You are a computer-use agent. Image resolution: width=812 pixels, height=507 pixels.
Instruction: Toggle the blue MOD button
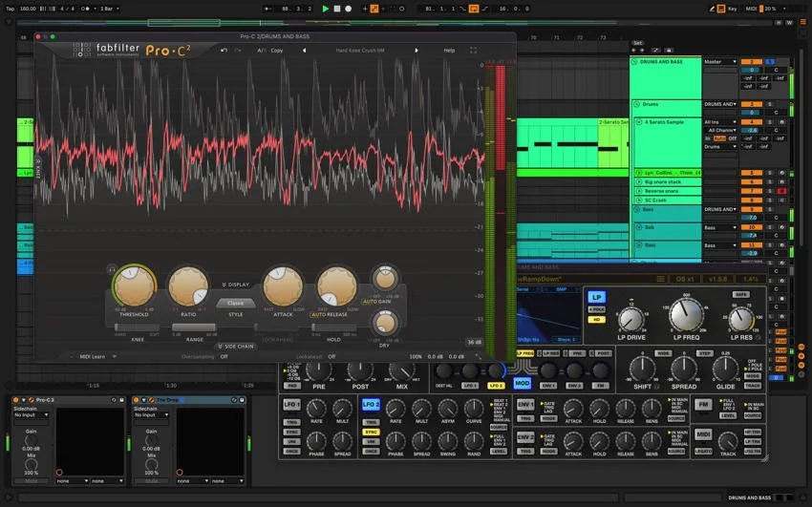522,384
